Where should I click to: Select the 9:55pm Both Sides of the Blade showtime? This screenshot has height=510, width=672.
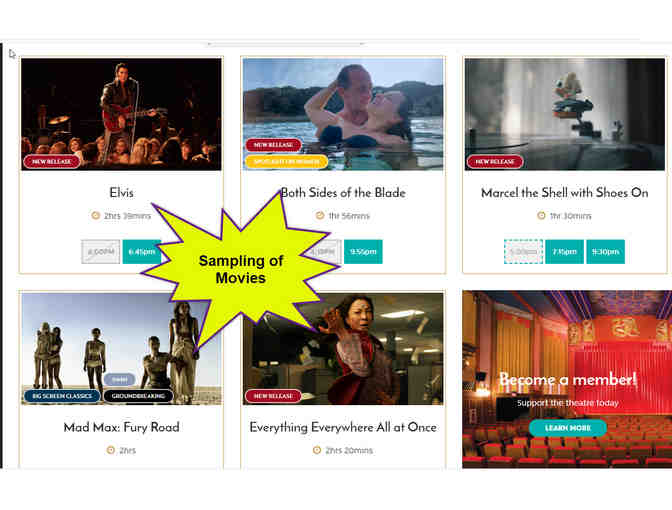click(x=363, y=252)
